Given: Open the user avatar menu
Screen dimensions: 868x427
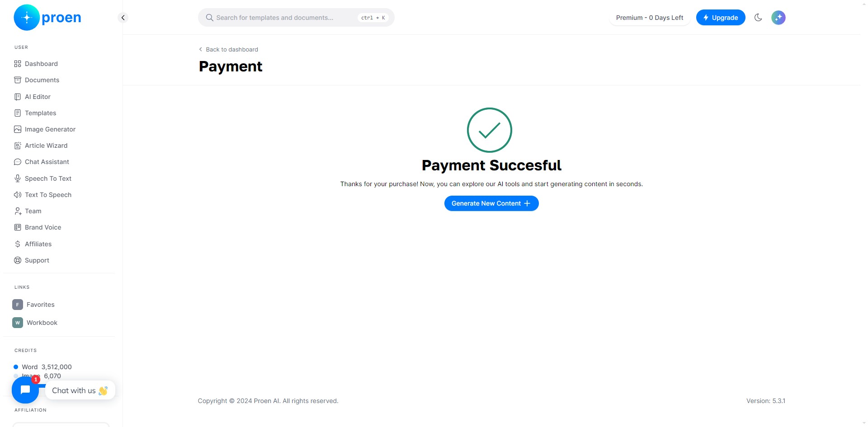Looking at the screenshot, I should (x=778, y=18).
